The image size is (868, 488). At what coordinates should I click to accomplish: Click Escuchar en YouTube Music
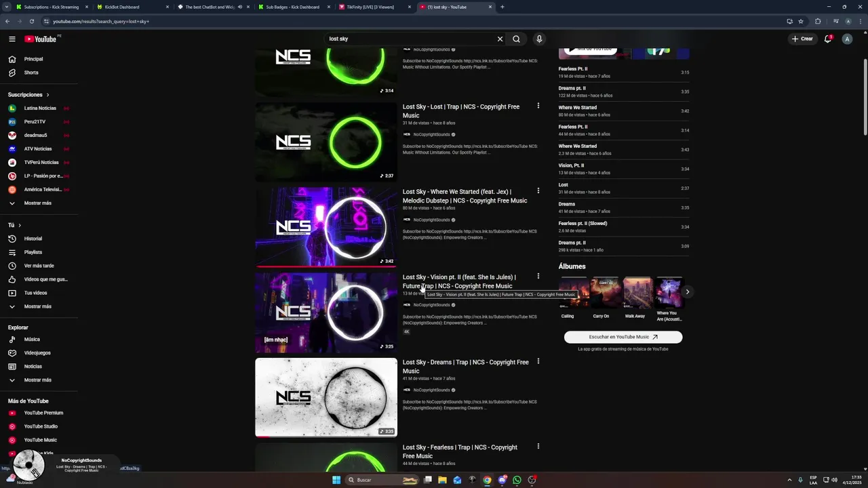click(623, 337)
